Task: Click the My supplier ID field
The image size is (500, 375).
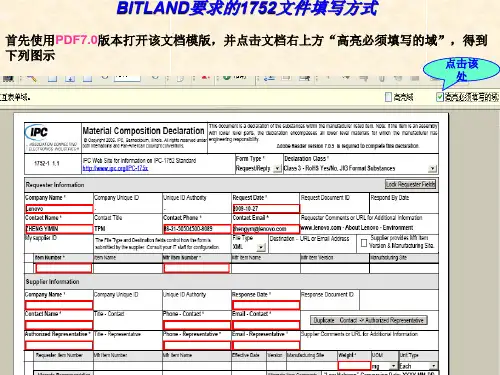Action: pos(59,247)
